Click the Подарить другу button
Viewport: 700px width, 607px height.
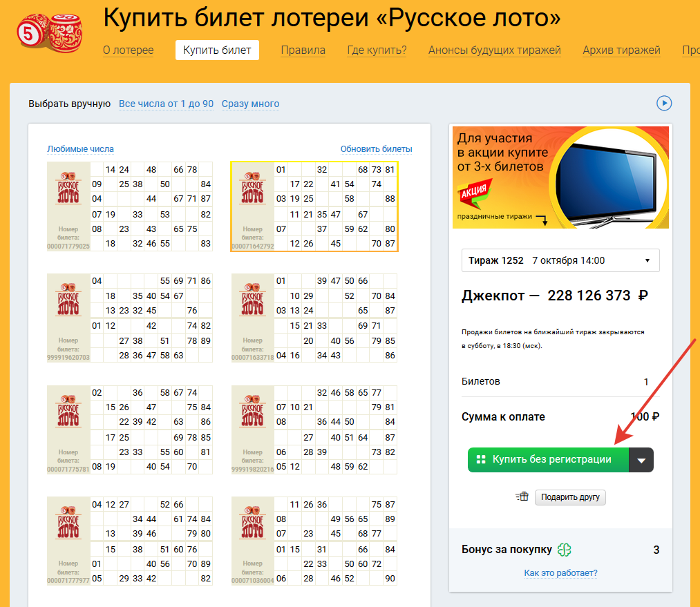(570, 497)
